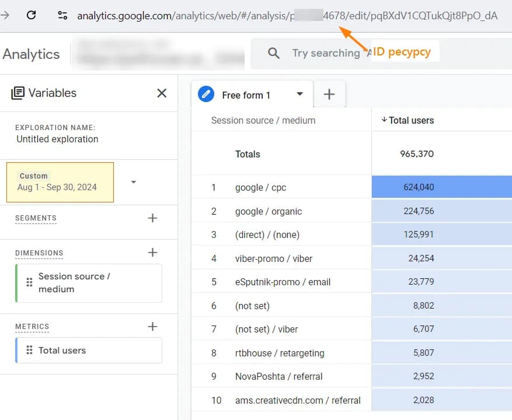Click the Totals row label

(x=248, y=154)
